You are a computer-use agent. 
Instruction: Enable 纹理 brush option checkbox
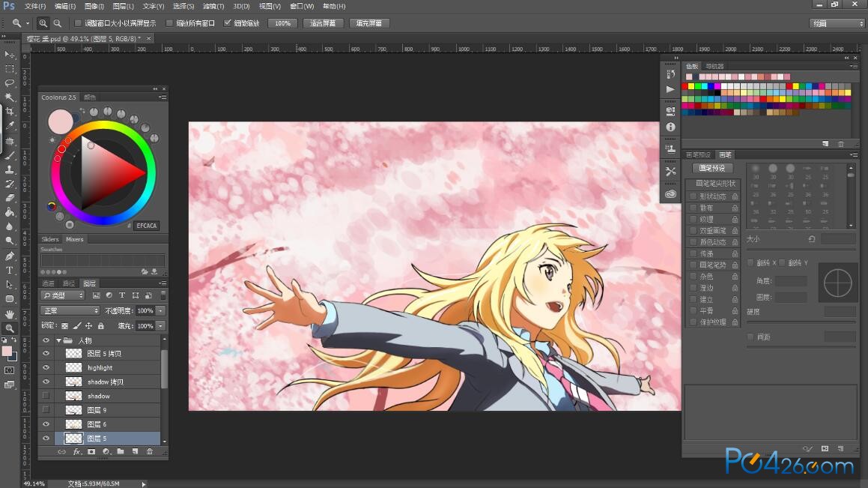pos(693,220)
